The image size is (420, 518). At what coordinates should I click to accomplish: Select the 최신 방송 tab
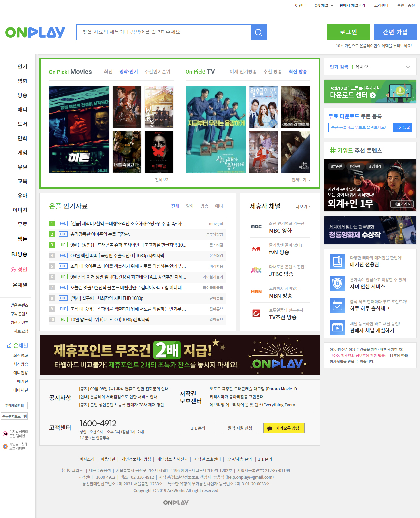298,72
